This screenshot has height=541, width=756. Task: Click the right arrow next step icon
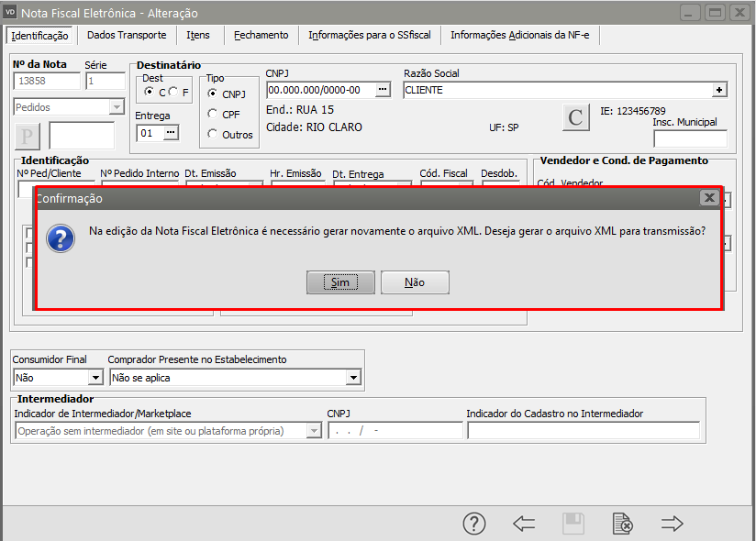click(x=673, y=524)
